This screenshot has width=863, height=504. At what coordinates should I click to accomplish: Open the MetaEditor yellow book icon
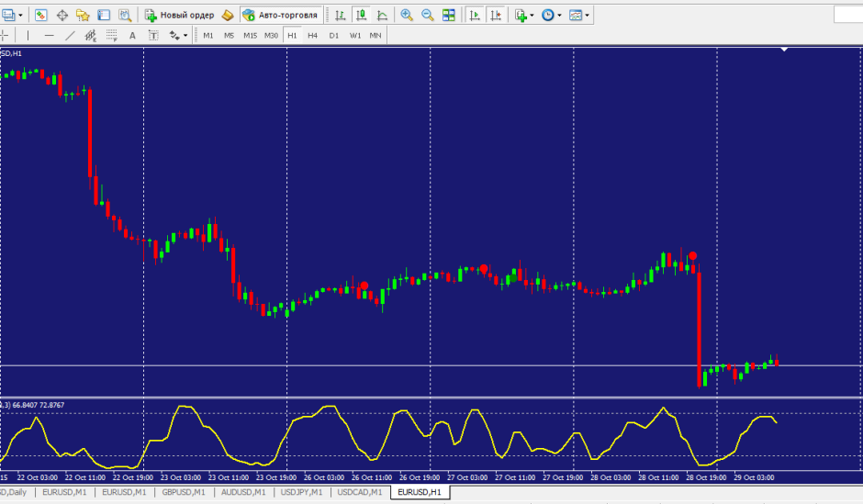[227, 16]
